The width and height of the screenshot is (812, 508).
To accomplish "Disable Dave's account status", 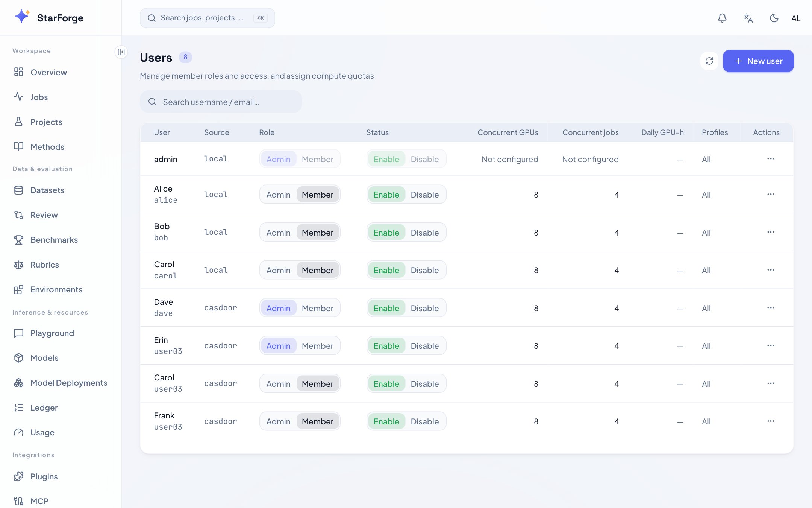I will (425, 308).
